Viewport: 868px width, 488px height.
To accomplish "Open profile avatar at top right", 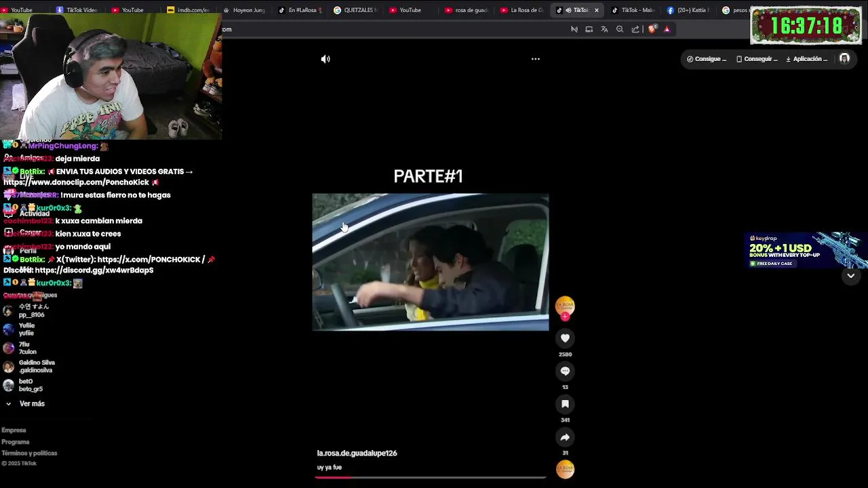I will [x=844, y=59].
